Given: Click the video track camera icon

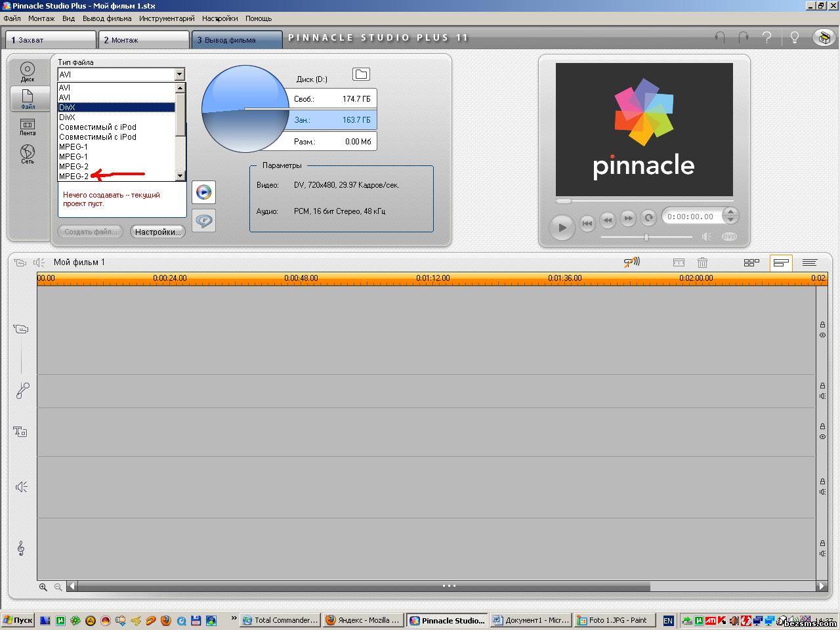Looking at the screenshot, I should (21, 329).
